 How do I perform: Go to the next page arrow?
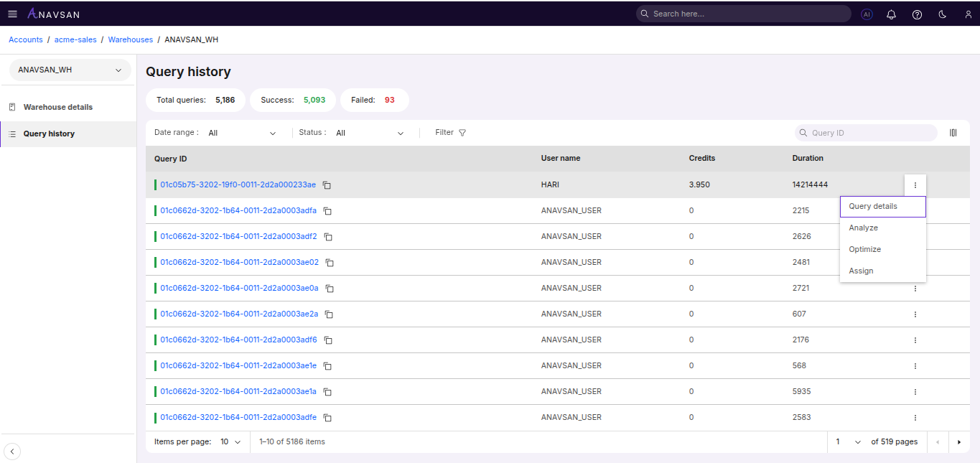click(958, 442)
